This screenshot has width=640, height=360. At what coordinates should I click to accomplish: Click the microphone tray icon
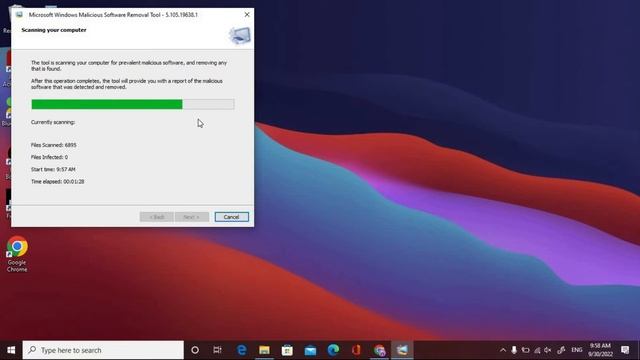point(514,350)
